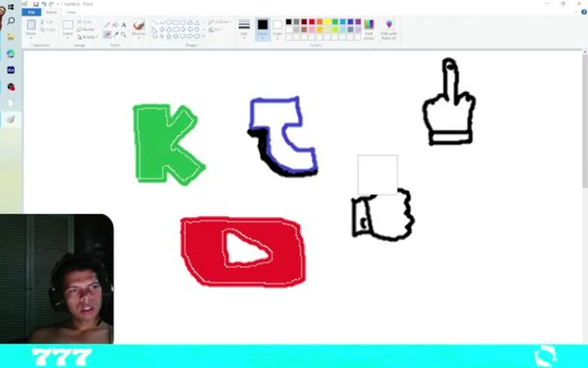Open Windows Search from taskbar
The image size is (588, 368).
click(x=11, y=20)
